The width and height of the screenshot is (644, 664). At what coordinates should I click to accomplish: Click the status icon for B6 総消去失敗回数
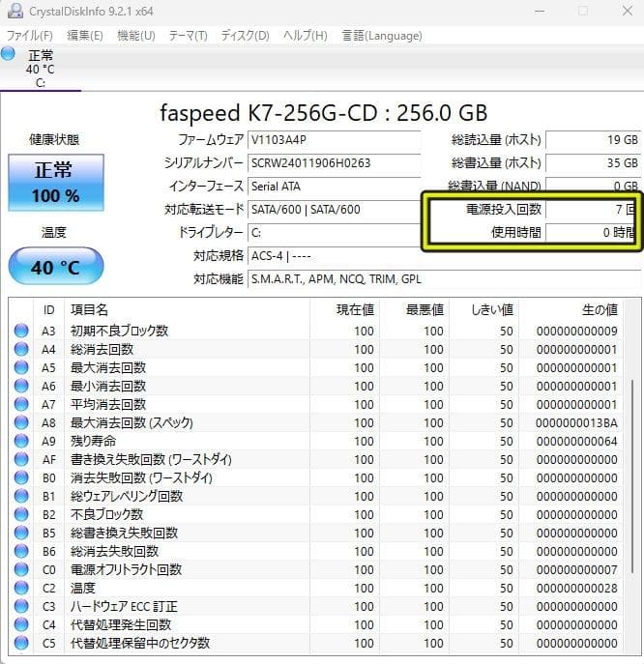point(21,551)
